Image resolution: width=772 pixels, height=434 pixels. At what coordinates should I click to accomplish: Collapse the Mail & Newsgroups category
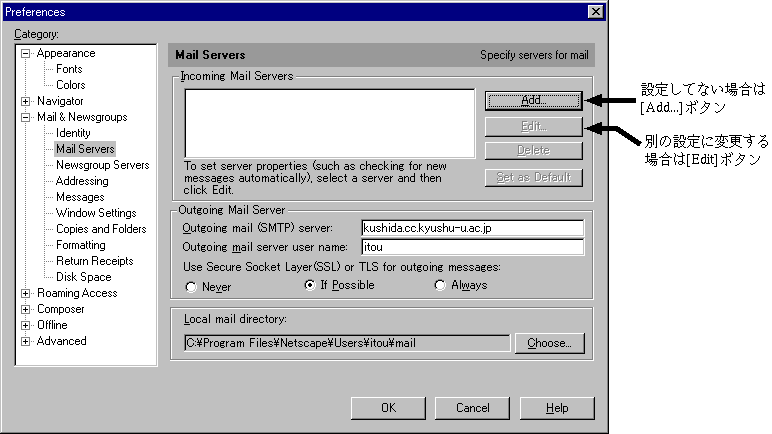pyautogui.click(x=26, y=117)
